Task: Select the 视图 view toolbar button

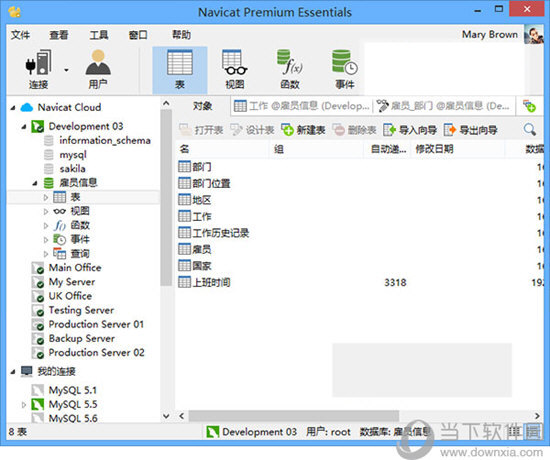Action: (x=235, y=69)
